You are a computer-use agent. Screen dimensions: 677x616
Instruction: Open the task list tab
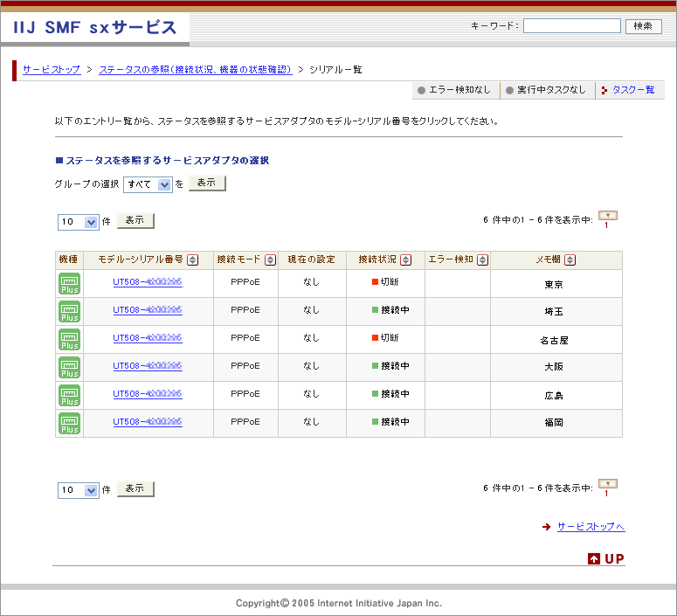coord(632,90)
